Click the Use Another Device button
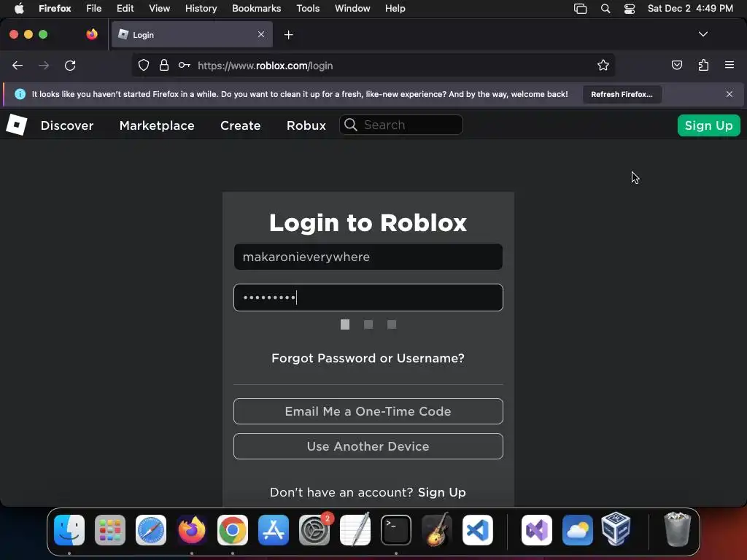Image resolution: width=747 pixels, height=560 pixels. [368, 446]
